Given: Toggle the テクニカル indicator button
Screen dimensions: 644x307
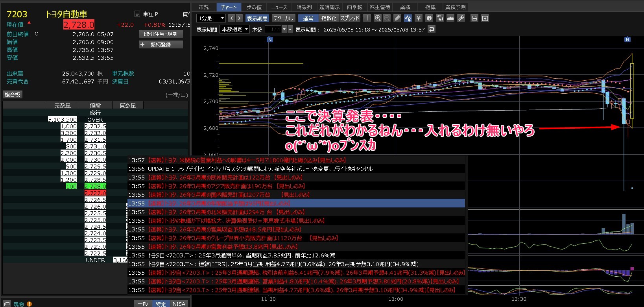Looking at the screenshot, I should (x=283, y=18).
